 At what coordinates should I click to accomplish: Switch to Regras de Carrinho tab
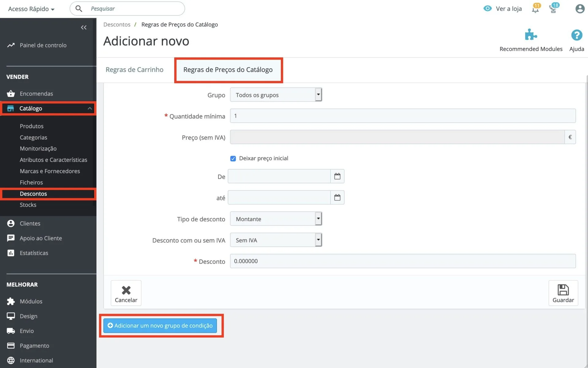tap(134, 70)
